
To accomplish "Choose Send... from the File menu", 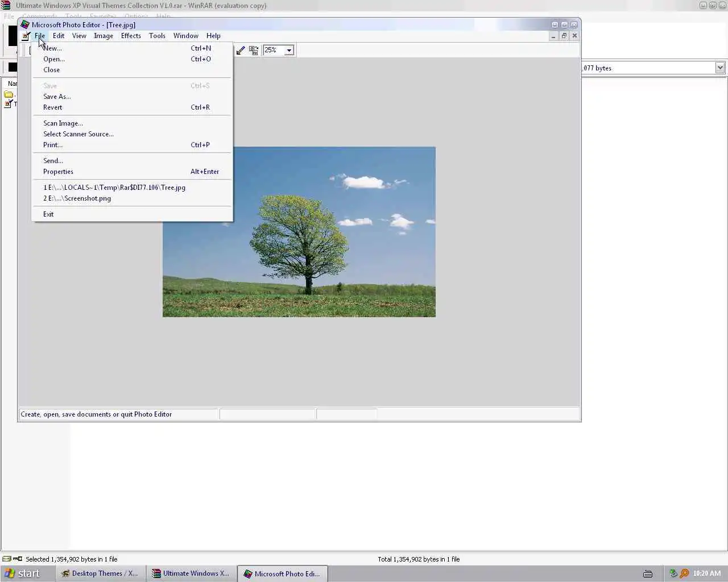I will pyautogui.click(x=132, y=161).
